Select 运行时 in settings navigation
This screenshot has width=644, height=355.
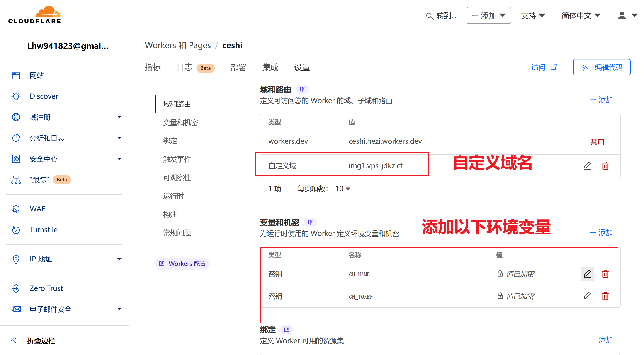[173, 196]
